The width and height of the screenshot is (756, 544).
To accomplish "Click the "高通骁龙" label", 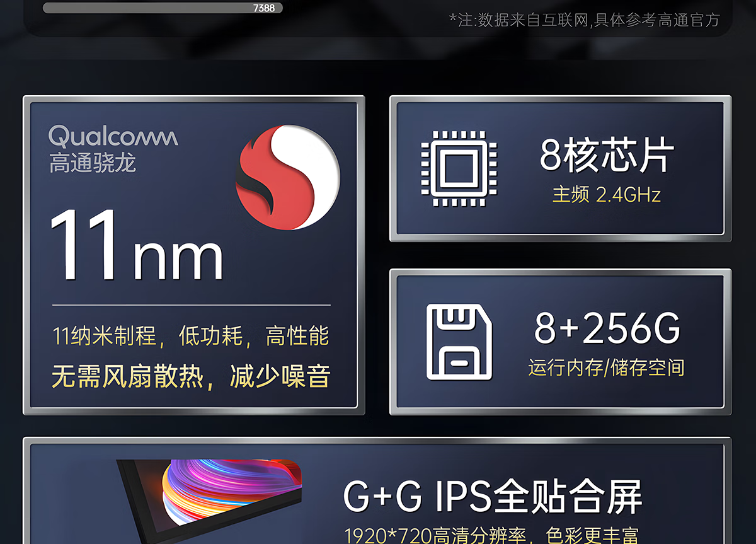I will [x=93, y=163].
